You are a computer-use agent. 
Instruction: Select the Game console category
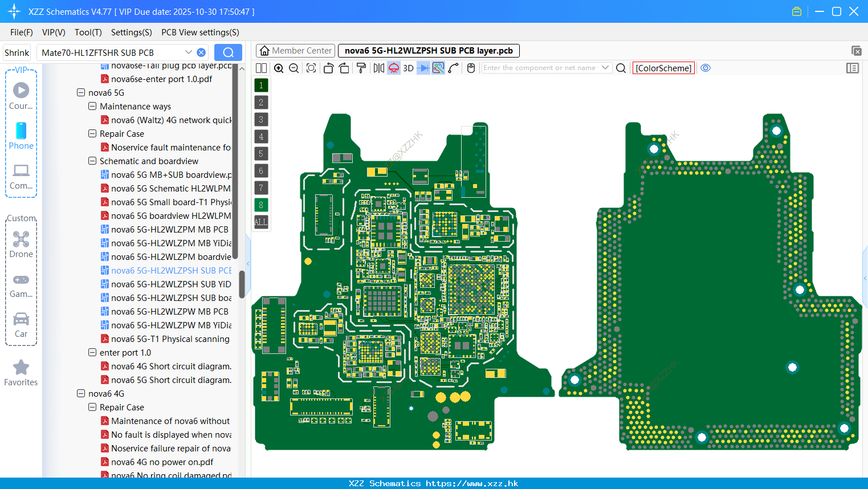point(21,285)
